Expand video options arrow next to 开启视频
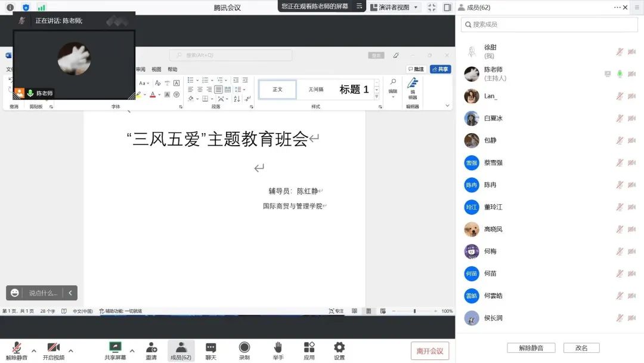 pos(70,350)
